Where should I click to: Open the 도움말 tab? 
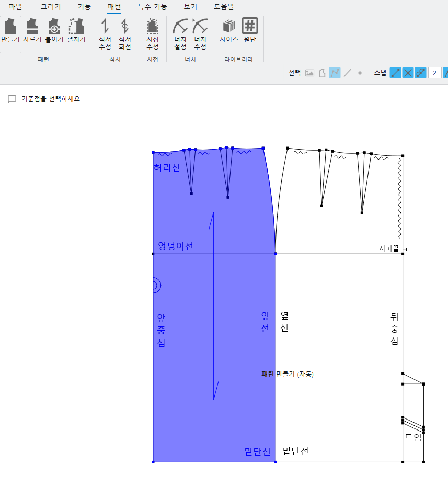pos(224,6)
